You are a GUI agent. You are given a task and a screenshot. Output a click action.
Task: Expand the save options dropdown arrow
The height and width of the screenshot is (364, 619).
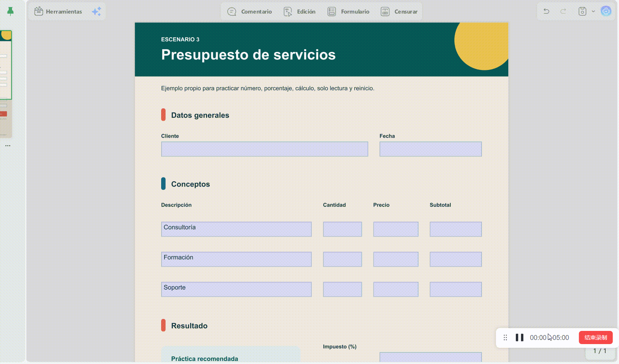593,11
